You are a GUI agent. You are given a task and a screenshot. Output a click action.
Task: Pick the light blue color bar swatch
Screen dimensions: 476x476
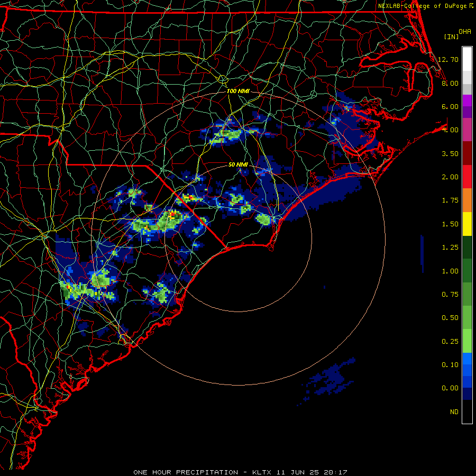[x=467, y=359]
